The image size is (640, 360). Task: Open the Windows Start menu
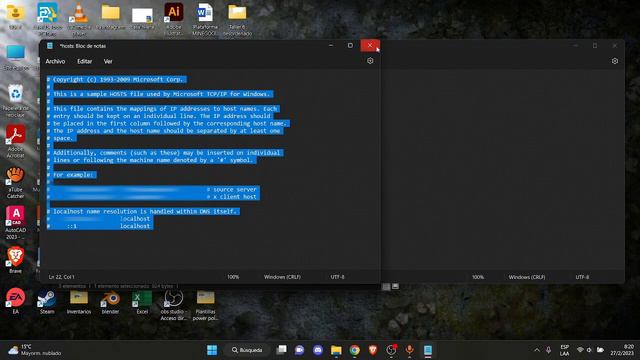(212, 350)
